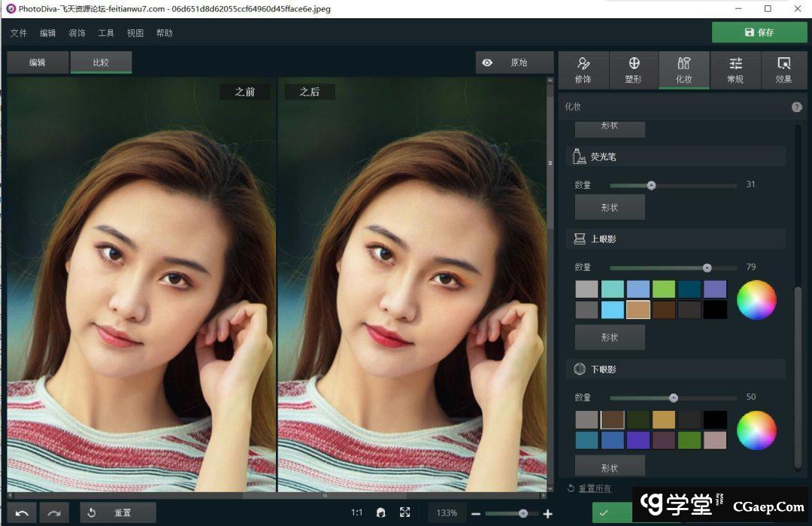Click the green 保存 button

(x=759, y=32)
